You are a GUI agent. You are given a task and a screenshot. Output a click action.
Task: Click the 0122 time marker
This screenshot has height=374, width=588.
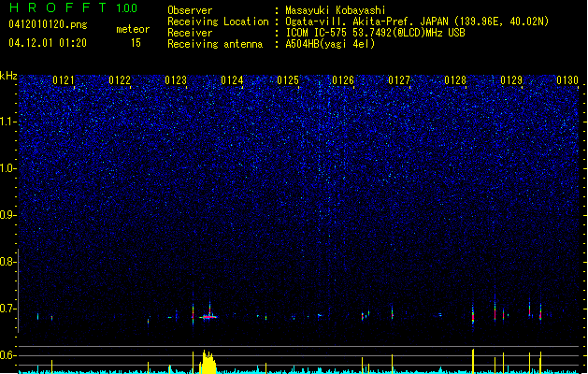click(120, 80)
